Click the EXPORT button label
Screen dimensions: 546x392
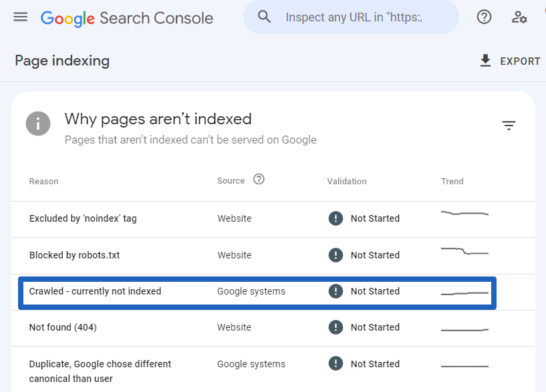[520, 61]
